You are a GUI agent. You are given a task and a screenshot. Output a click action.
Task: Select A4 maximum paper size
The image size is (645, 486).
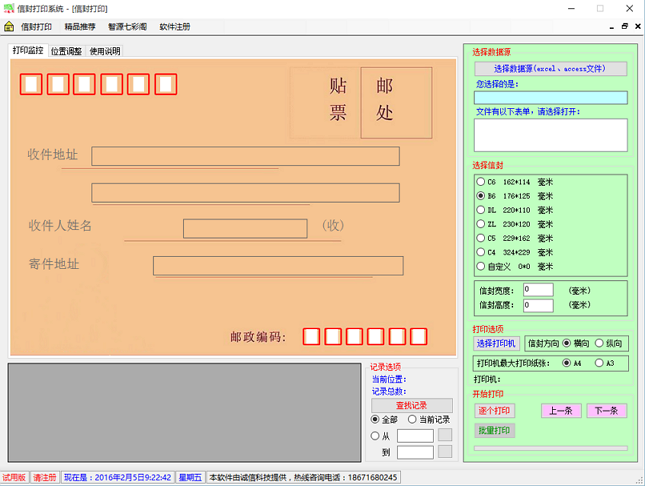(x=572, y=363)
